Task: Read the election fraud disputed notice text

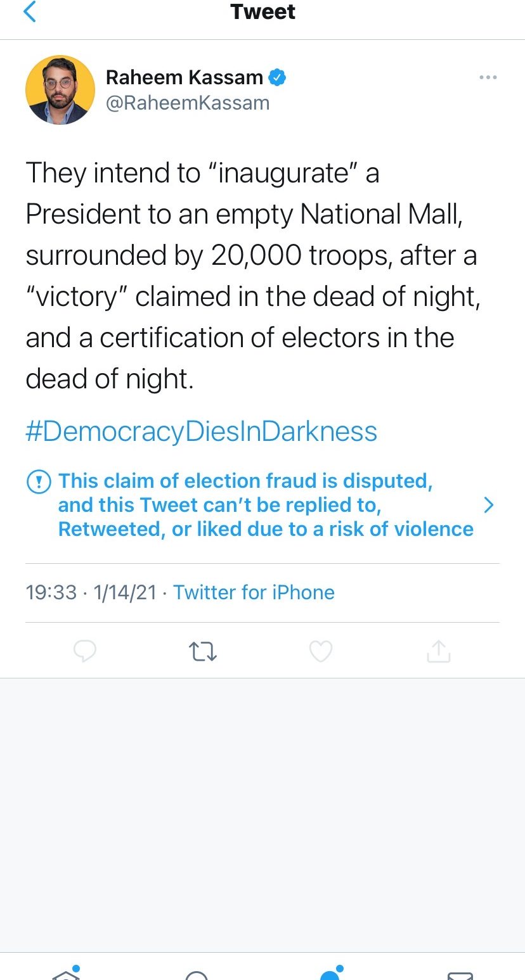Action: (x=265, y=505)
